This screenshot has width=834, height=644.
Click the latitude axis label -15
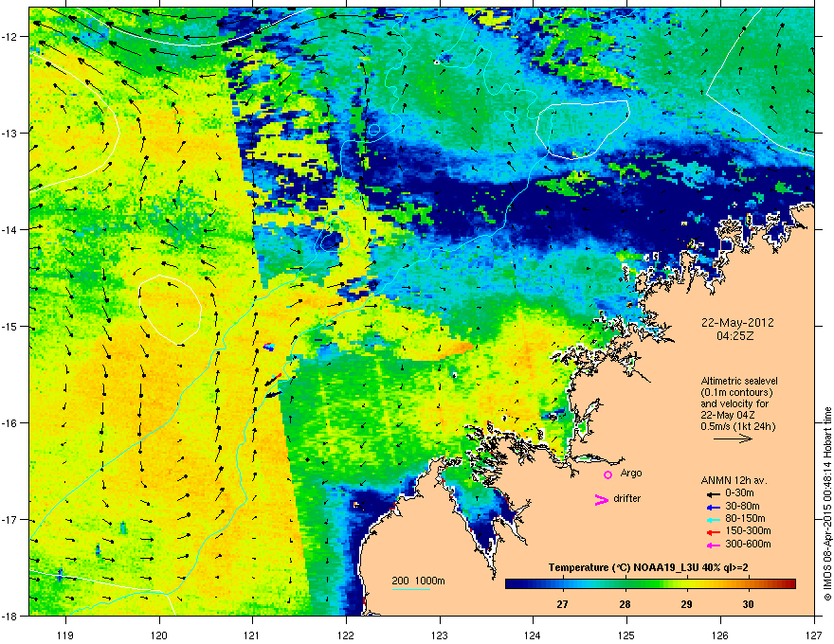9,326
